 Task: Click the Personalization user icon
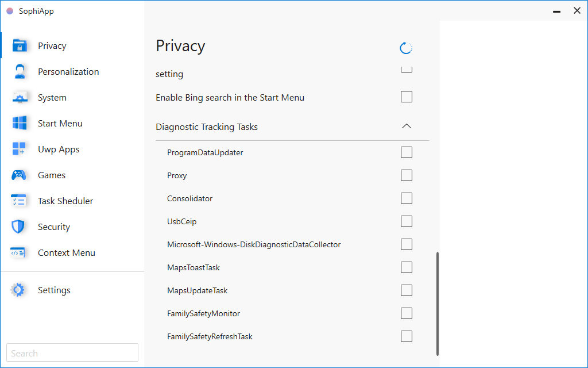(18, 71)
